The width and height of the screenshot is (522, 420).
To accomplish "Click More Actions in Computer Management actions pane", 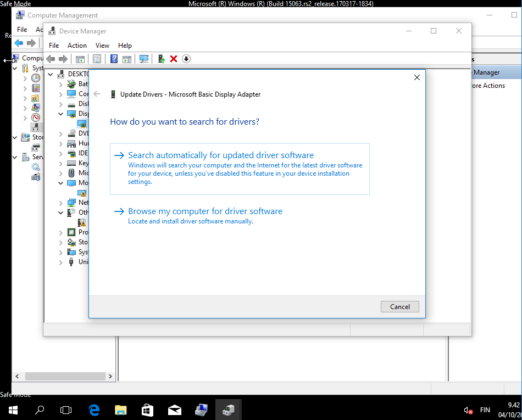I will 488,86.
